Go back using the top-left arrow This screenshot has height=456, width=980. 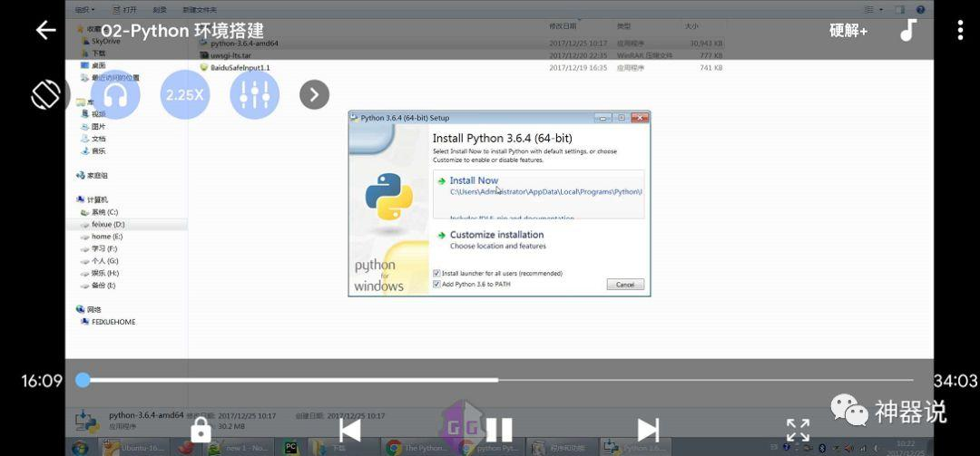45,30
